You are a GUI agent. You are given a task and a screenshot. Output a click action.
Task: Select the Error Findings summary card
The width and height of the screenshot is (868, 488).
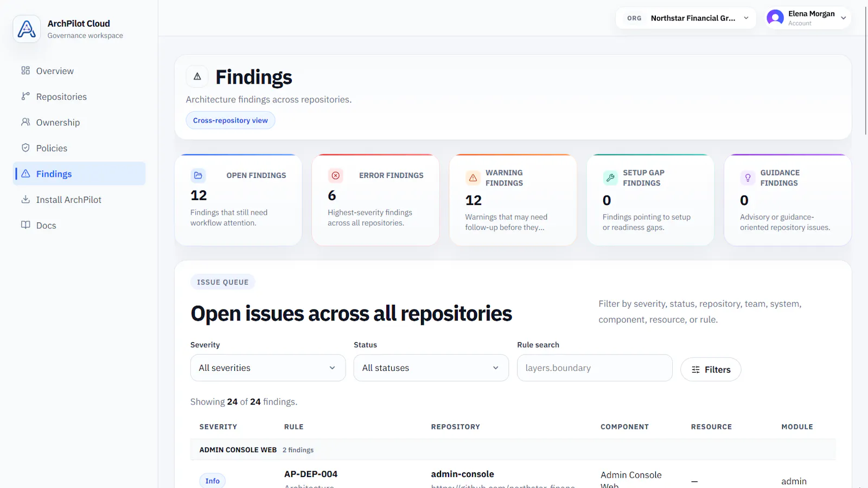click(375, 200)
